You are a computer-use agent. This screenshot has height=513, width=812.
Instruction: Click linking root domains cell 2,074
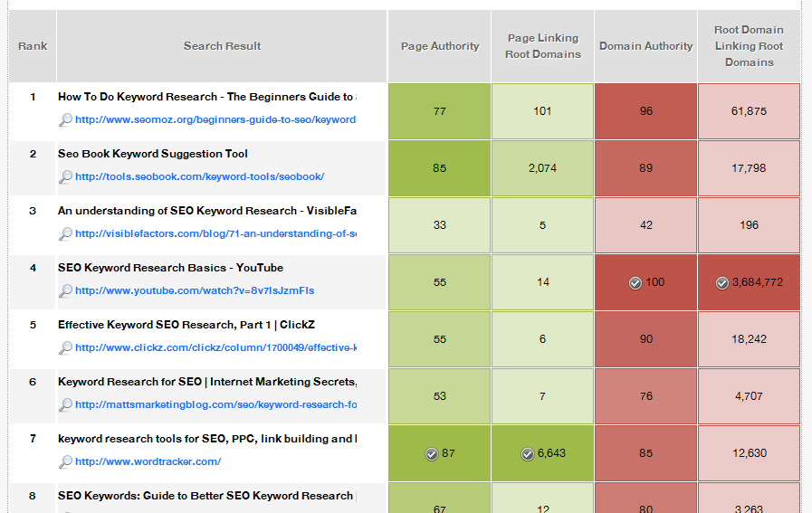[x=543, y=168]
